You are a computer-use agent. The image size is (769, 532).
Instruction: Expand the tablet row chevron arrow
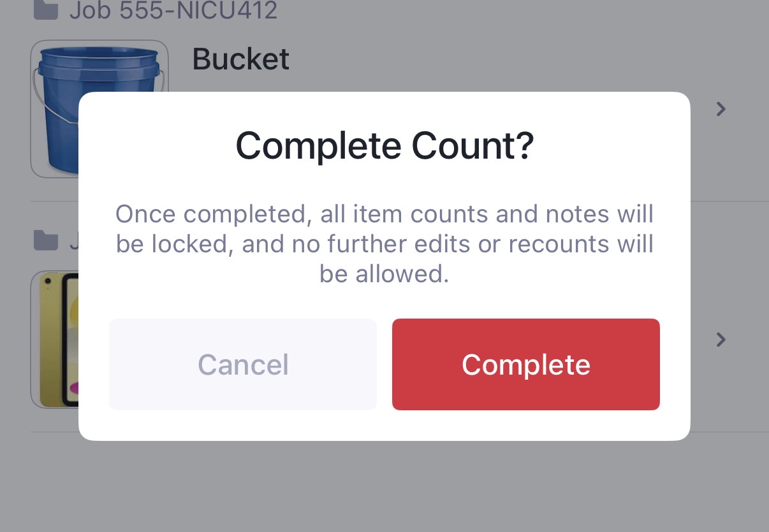(x=721, y=340)
